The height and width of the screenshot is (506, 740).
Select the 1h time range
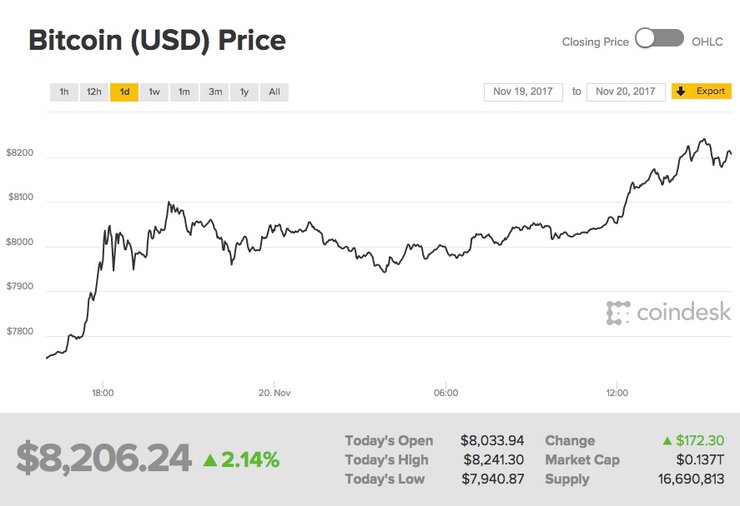pos(64,92)
